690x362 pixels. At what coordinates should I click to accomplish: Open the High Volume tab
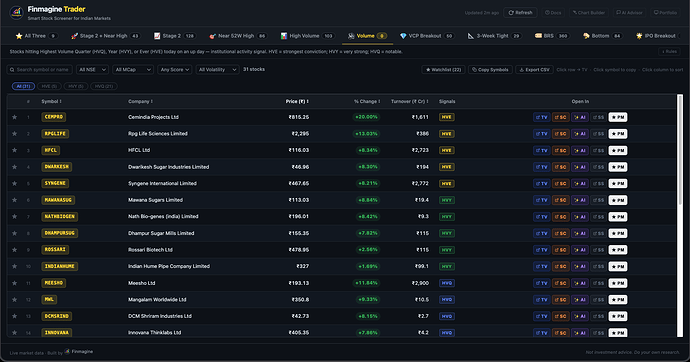coord(307,36)
